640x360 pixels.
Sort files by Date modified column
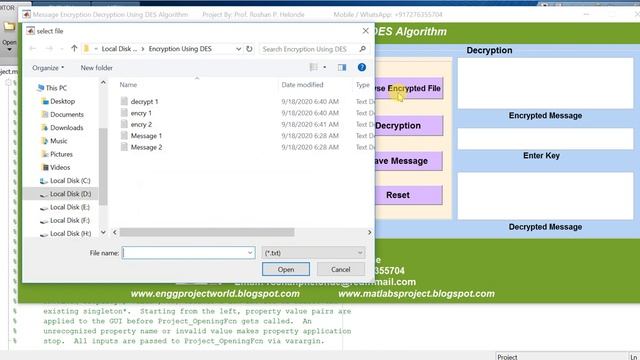point(302,84)
